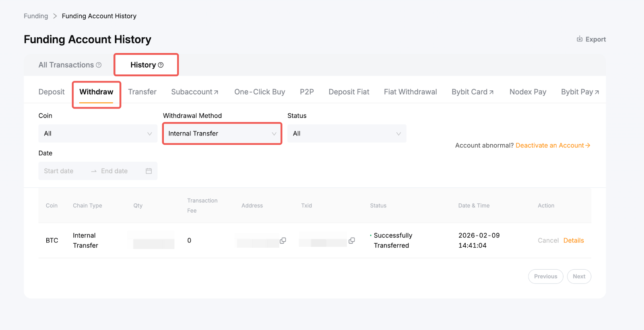Screen dimensions: 644x330
Task: Switch to All Transactions tab
Action: [x=66, y=65]
